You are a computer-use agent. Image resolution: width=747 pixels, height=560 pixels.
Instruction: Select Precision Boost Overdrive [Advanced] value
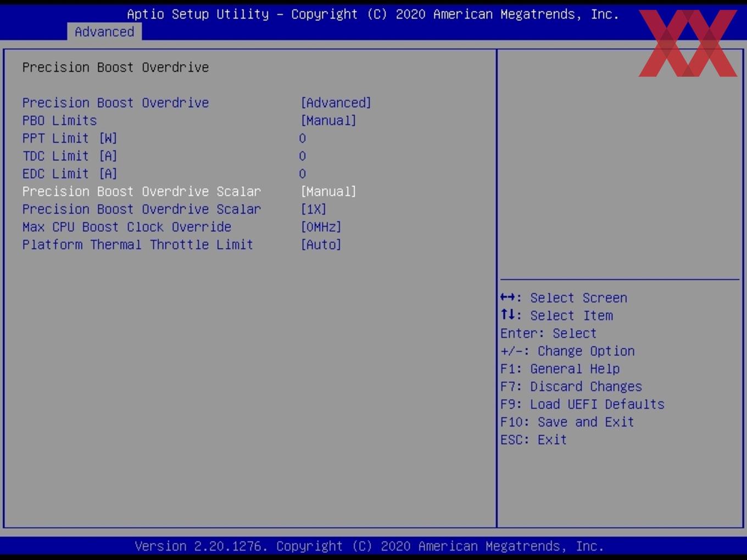[336, 103]
